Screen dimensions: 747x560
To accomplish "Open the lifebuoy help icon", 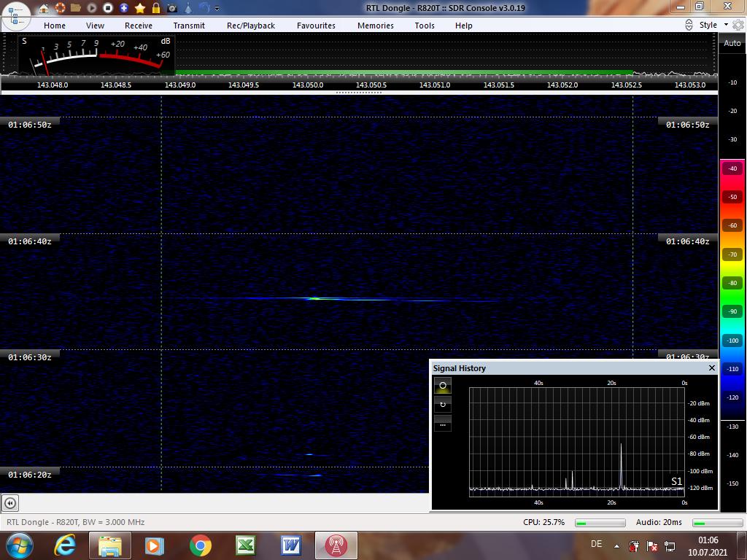I will 60,8.
